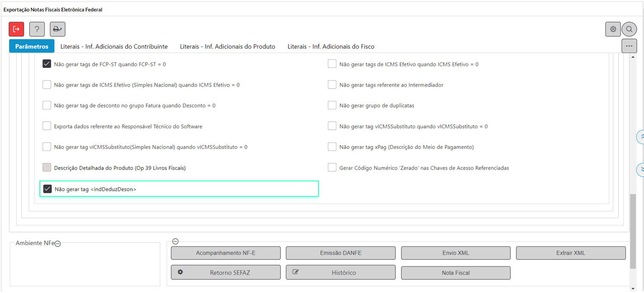The width and height of the screenshot is (644, 293).
Task: Collapse the Ambiente NFe group
Action: click(x=58, y=244)
